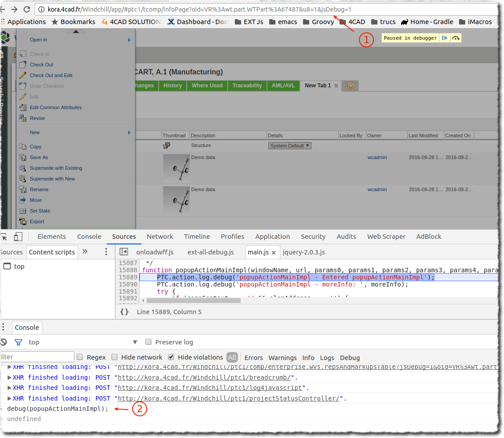The height and width of the screenshot is (438, 504).
Task: Click the Save As icon
Action: click(22, 157)
